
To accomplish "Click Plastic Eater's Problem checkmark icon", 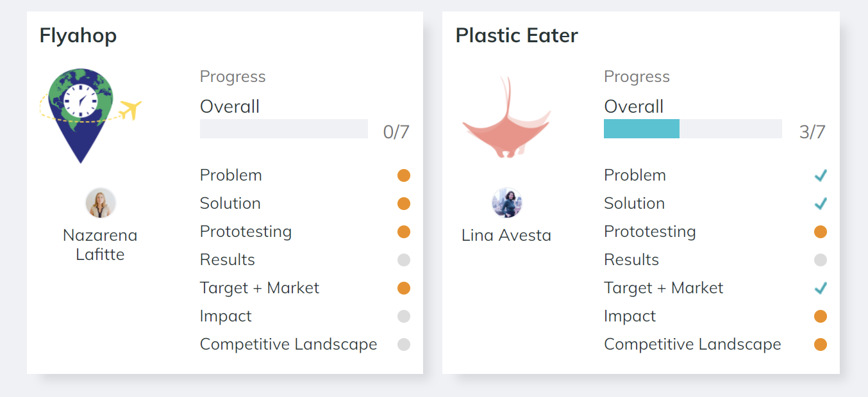I will coord(821,175).
